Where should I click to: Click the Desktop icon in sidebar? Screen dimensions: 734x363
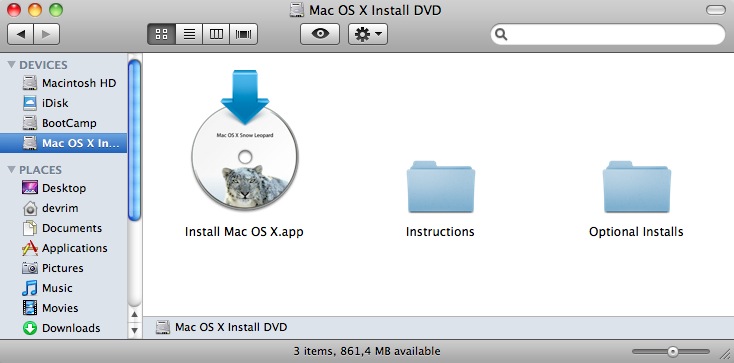tap(30, 188)
